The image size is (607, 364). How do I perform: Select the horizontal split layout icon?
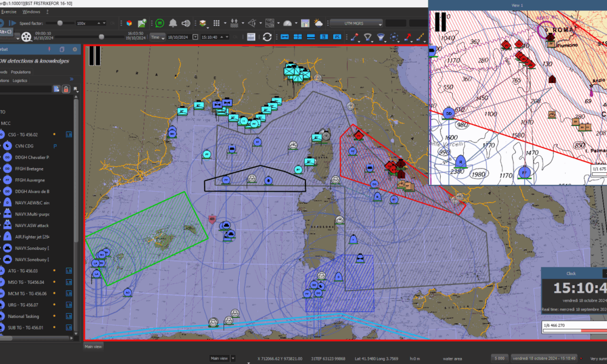tap(311, 37)
